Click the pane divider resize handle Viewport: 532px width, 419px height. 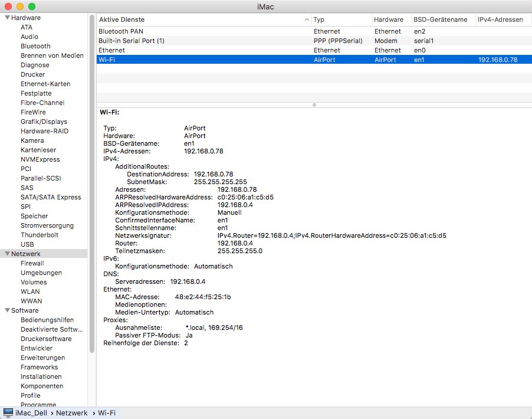pos(314,105)
